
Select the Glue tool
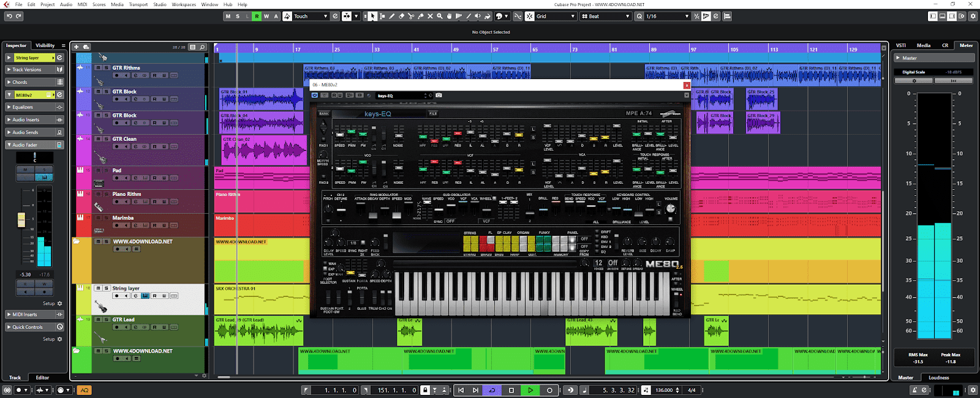[420, 16]
